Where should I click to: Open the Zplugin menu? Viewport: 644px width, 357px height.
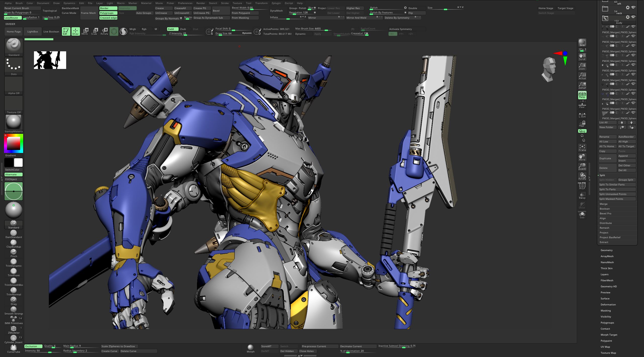pyautogui.click(x=276, y=3)
